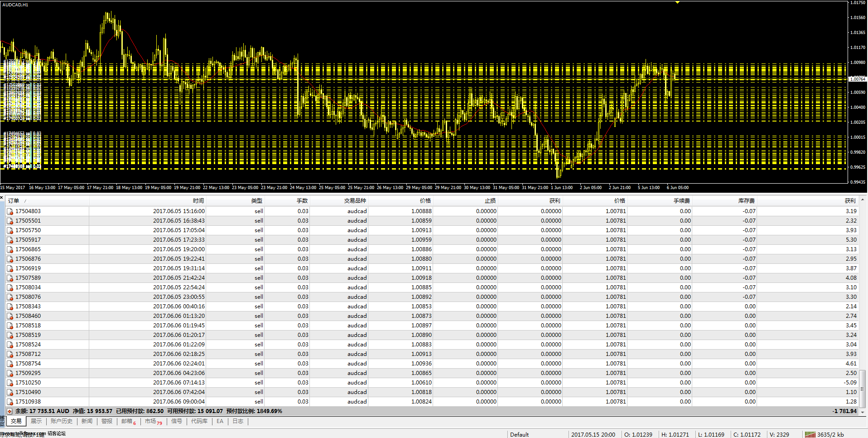Screen dimensions: 868x438
Task: Select order icon for ticket 17508460
Action: (x=10, y=316)
